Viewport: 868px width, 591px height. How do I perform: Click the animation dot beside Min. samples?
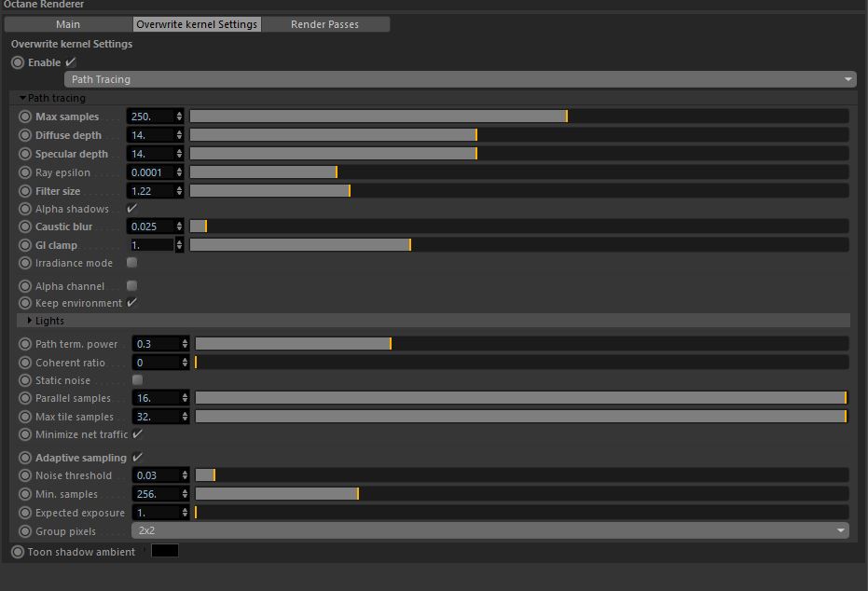coord(25,494)
